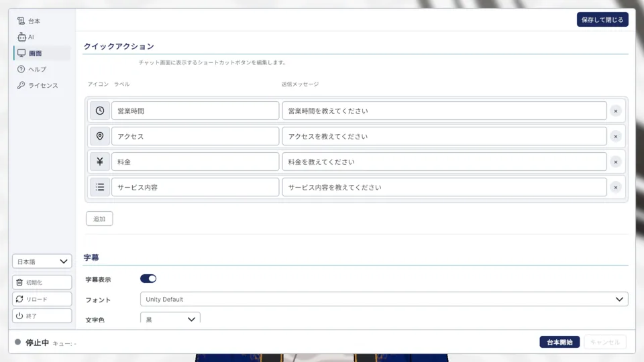Click the location pin icon for アクセス row
The width and height of the screenshot is (644, 362).
(100, 136)
